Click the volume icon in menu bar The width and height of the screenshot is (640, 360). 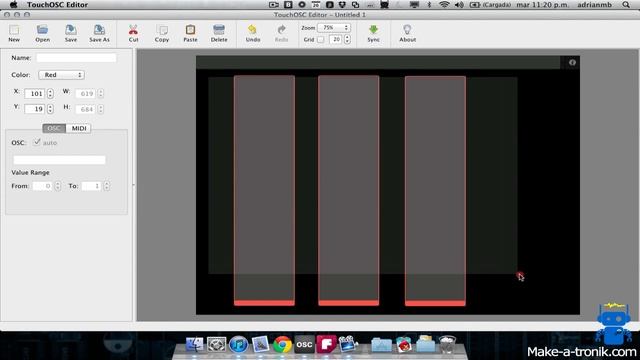click(459, 5)
